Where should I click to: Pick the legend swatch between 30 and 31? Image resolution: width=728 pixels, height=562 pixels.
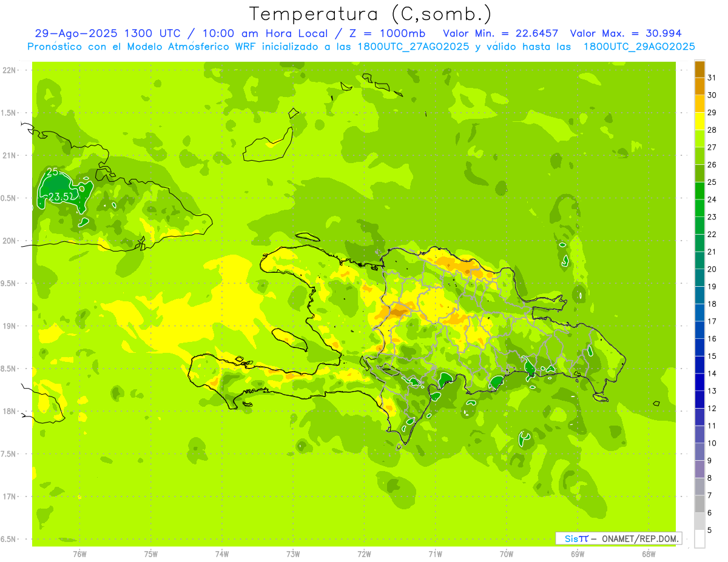[699, 87]
